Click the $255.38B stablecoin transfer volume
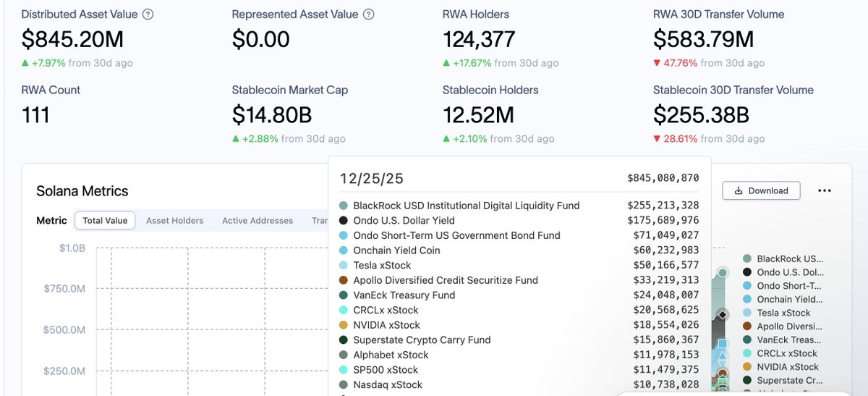The height and width of the screenshot is (396, 868). click(x=702, y=114)
